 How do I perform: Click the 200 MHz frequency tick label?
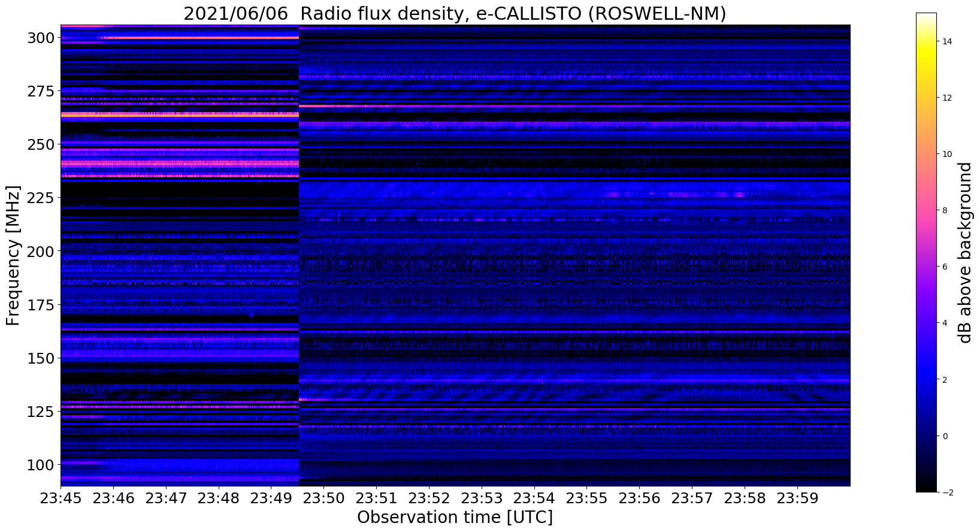(x=40, y=252)
